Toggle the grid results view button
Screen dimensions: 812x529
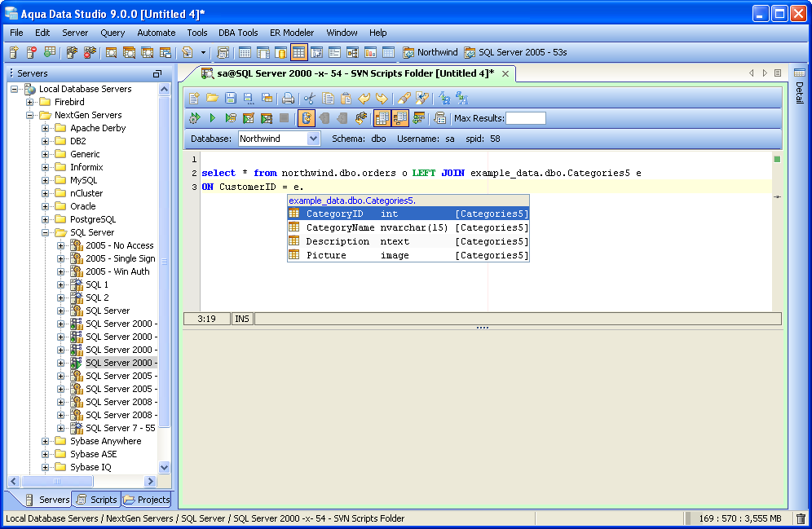[382, 118]
